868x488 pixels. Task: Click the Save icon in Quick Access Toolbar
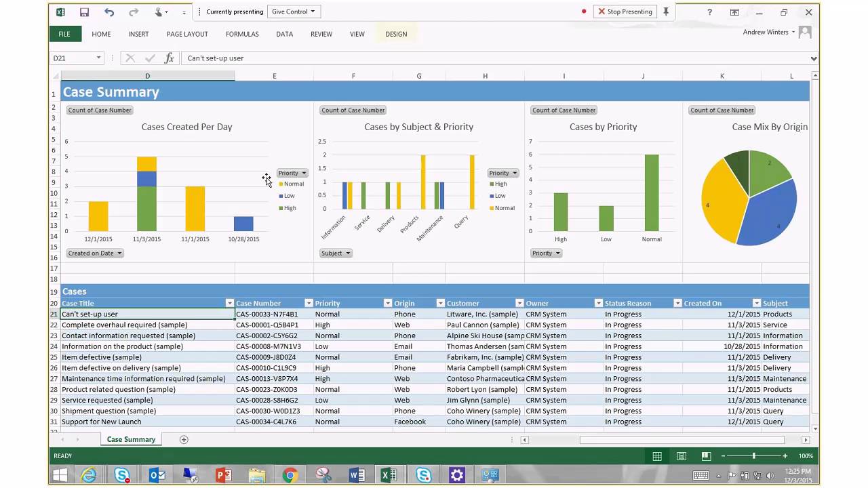(x=84, y=12)
